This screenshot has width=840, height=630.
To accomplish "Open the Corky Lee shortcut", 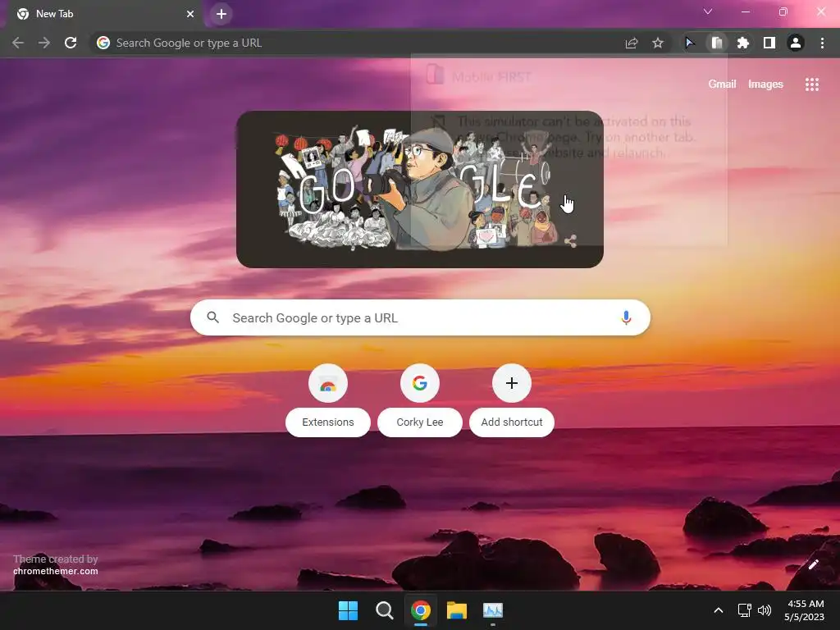I will pos(420,400).
